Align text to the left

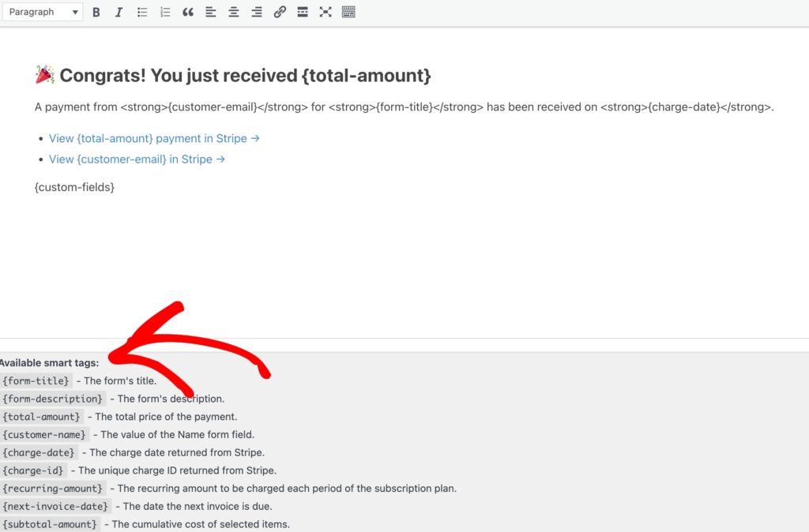pos(211,13)
